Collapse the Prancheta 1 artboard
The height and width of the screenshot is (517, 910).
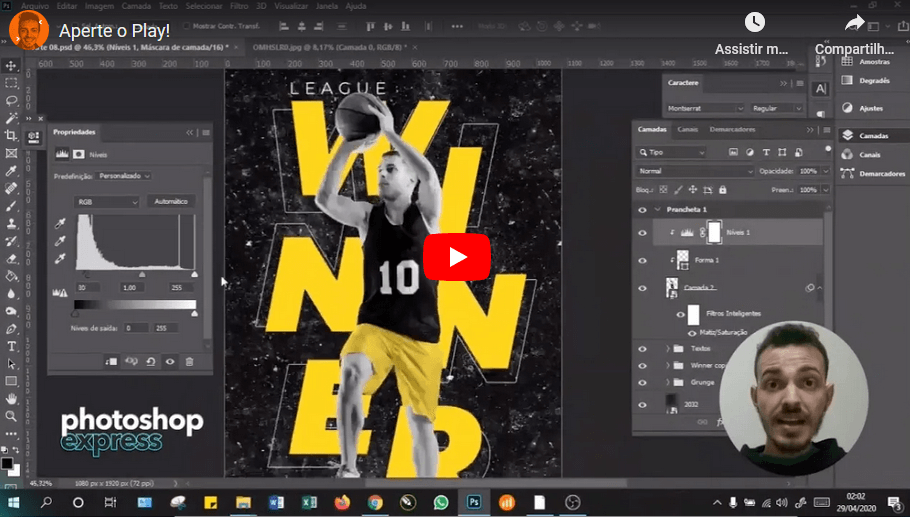pos(658,209)
